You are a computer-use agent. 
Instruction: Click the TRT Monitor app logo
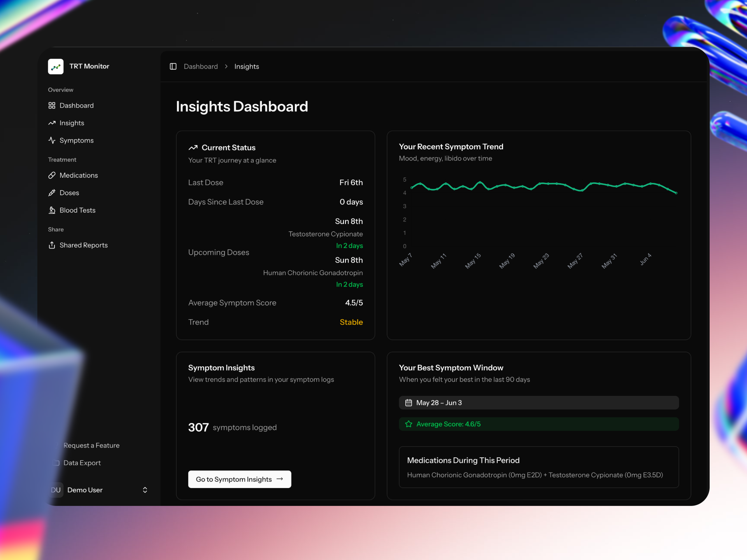56,66
